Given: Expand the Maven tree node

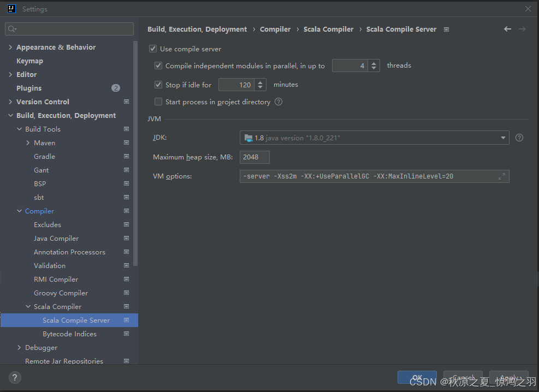Looking at the screenshot, I should [x=28, y=142].
